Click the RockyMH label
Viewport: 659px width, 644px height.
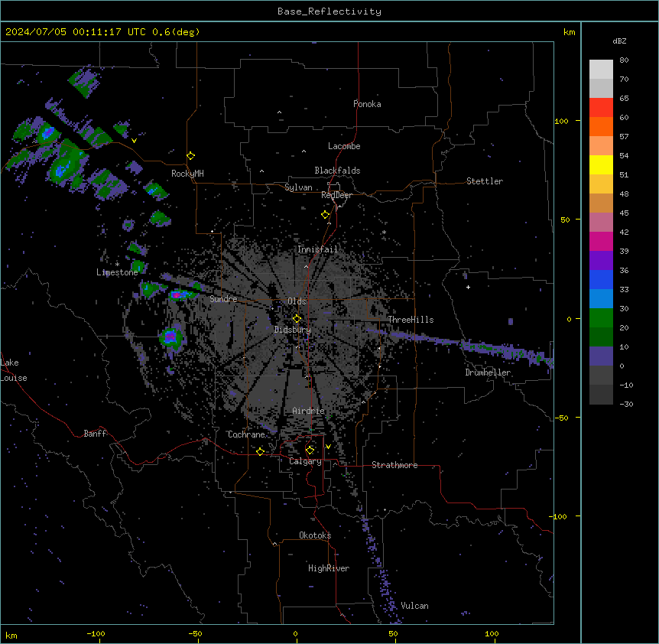[x=187, y=174]
